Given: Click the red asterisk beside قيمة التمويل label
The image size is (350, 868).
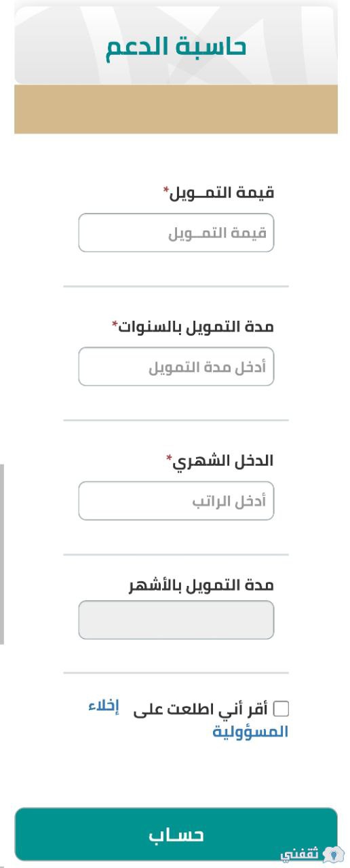Looking at the screenshot, I should (166, 190).
